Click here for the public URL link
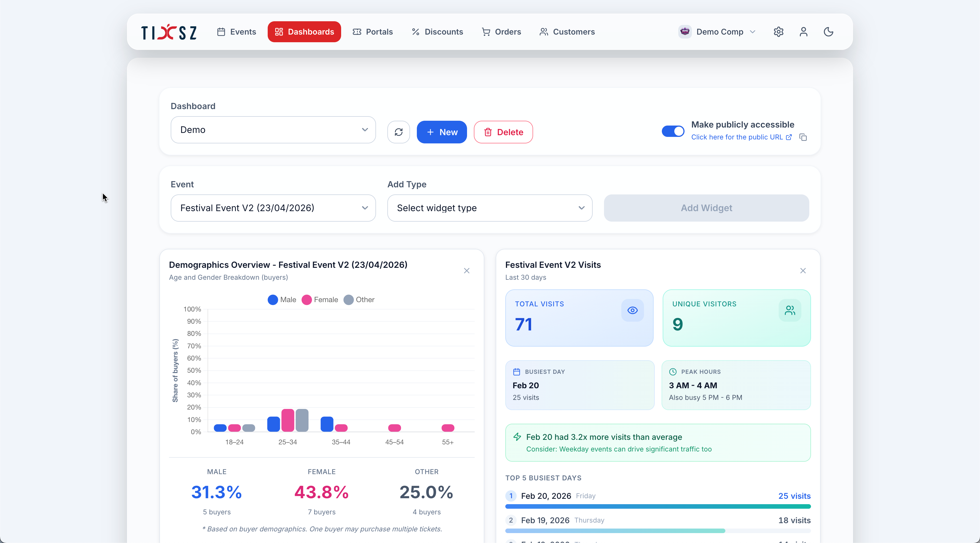980x543 pixels. (x=738, y=137)
